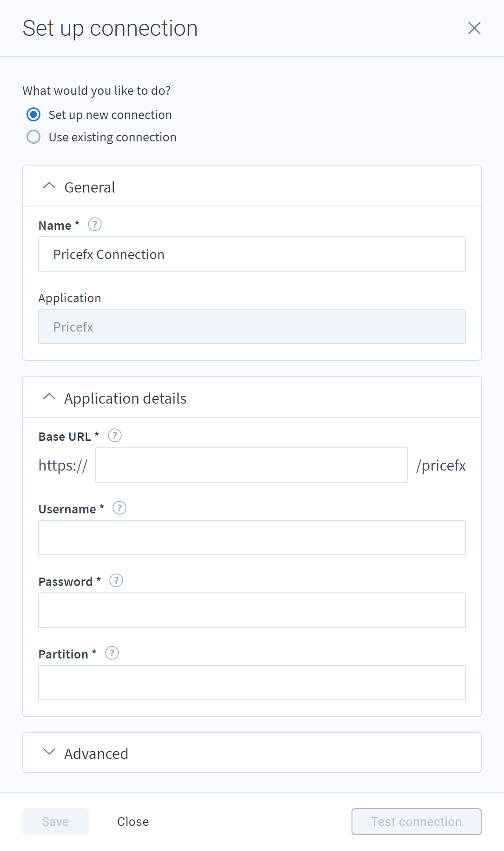Focus the Username input field
Image resolution: width=504 pixels, height=851 pixels.
click(x=252, y=538)
